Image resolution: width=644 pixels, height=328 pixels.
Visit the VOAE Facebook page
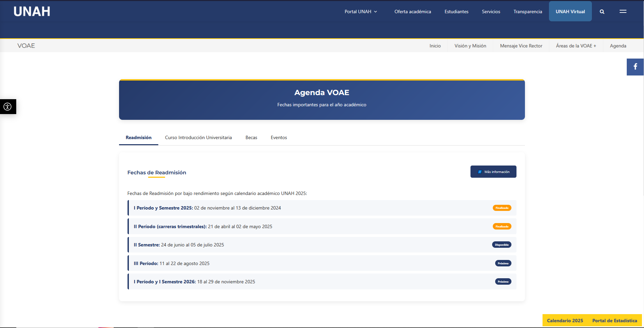pos(635,67)
